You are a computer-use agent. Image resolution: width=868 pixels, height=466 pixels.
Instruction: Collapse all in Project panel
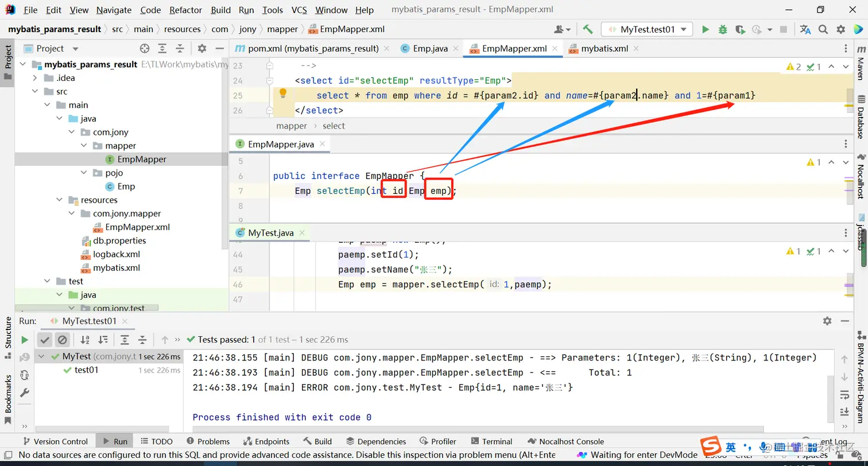(180, 49)
